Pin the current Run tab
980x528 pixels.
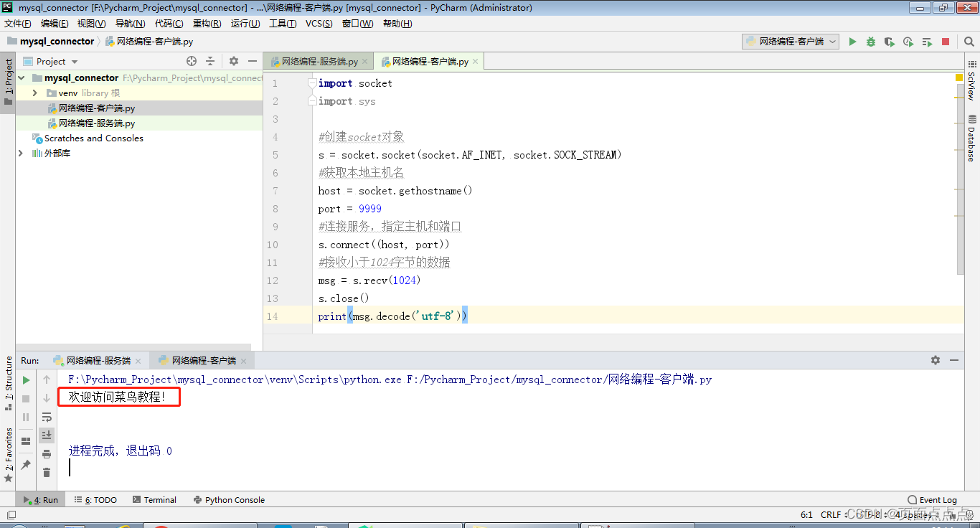pyautogui.click(x=26, y=465)
